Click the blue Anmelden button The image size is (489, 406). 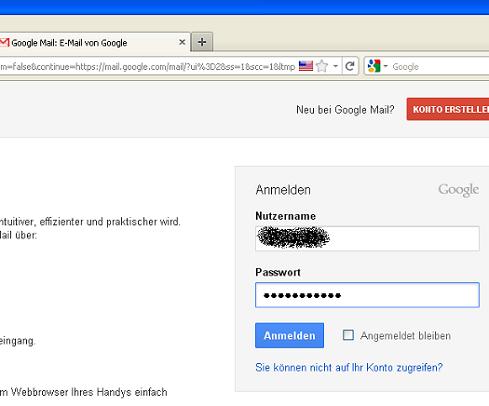tap(289, 335)
